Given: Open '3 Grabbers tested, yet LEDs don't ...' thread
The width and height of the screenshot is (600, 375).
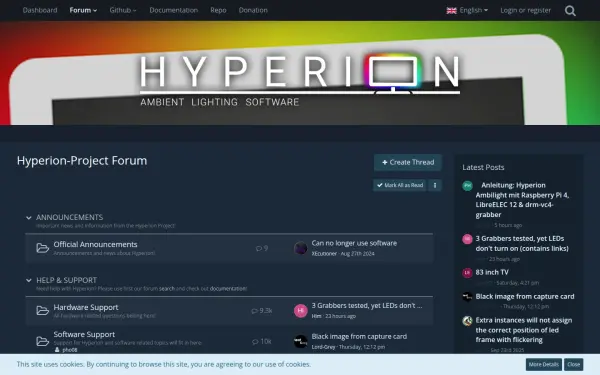Looking at the screenshot, I should (x=367, y=306).
